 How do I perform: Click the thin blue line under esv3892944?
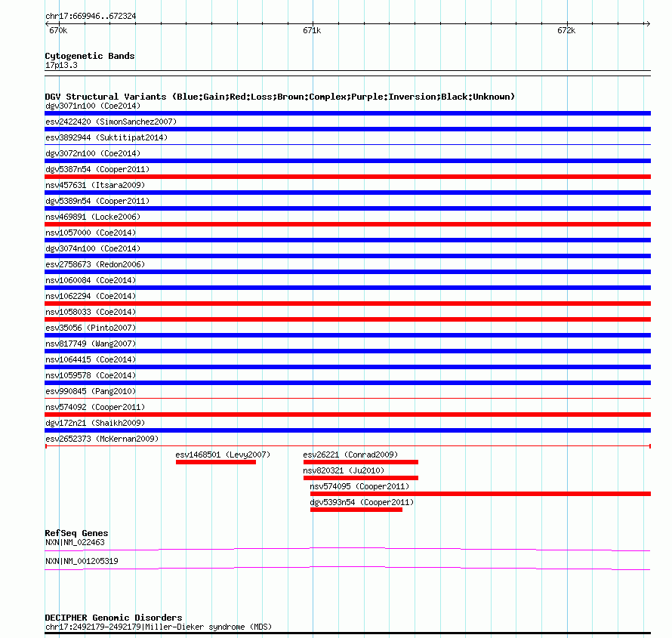[x=347, y=145]
